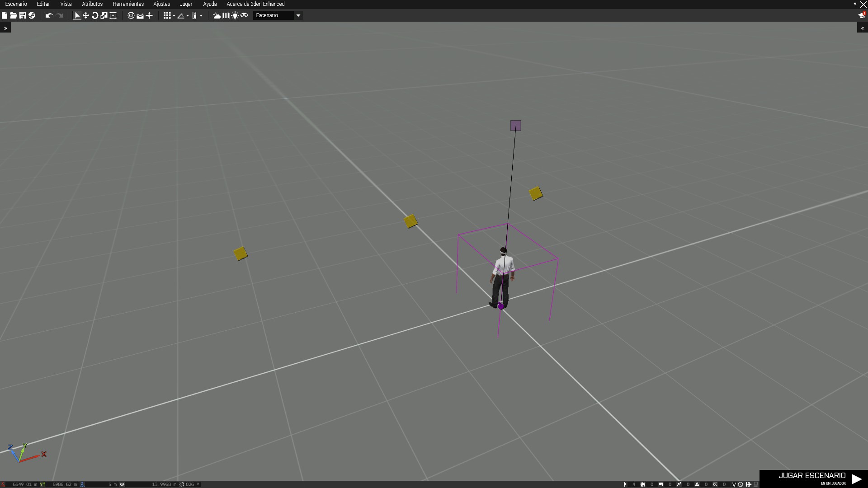Image resolution: width=868 pixels, height=488 pixels.
Task: Toggle map textures icon
Action: pyautogui.click(x=226, y=15)
